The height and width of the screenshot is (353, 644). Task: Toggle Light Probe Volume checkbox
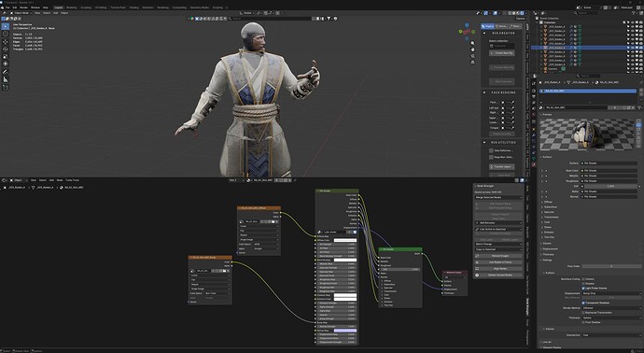(583, 288)
